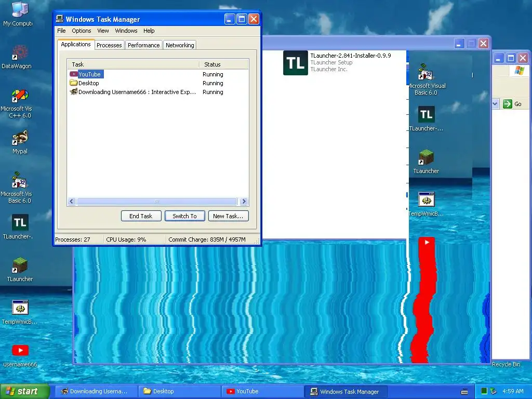Click the green CPU usage tray icon
Image resolution: width=532 pixels, height=399 pixels.
[x=484, y=391]
